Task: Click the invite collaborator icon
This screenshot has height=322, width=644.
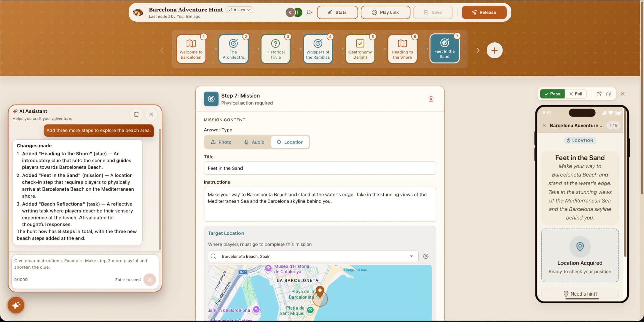Action: coord(309,12)
